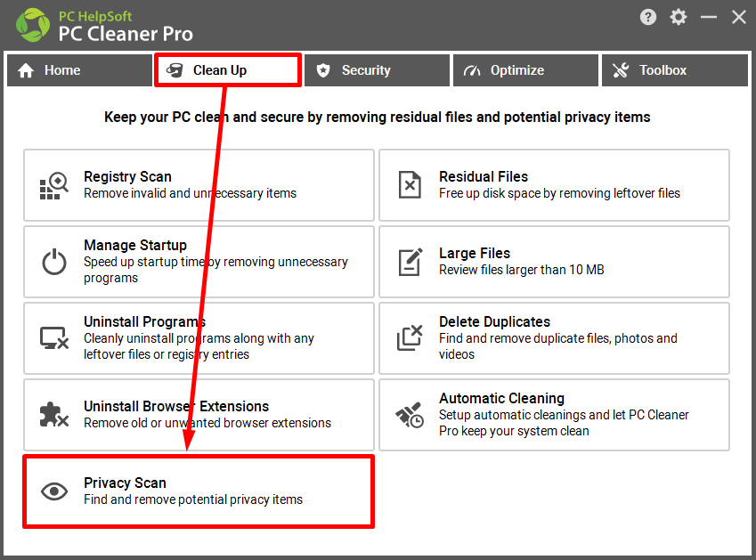
Task: Open Residual Files cleaner
Action: [554, 185]
